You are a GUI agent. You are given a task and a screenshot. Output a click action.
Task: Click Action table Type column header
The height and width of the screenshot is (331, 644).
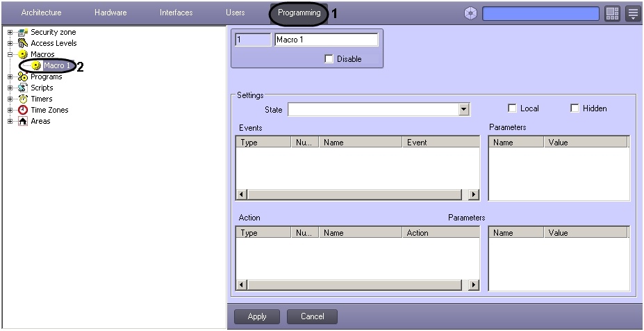coord(264,233)
